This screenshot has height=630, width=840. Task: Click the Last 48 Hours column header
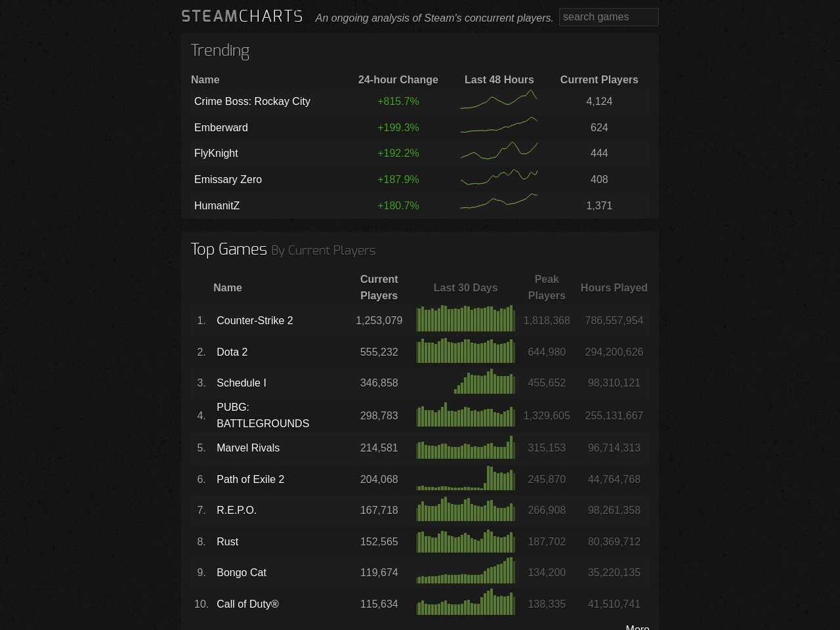(x=499, y=79)
